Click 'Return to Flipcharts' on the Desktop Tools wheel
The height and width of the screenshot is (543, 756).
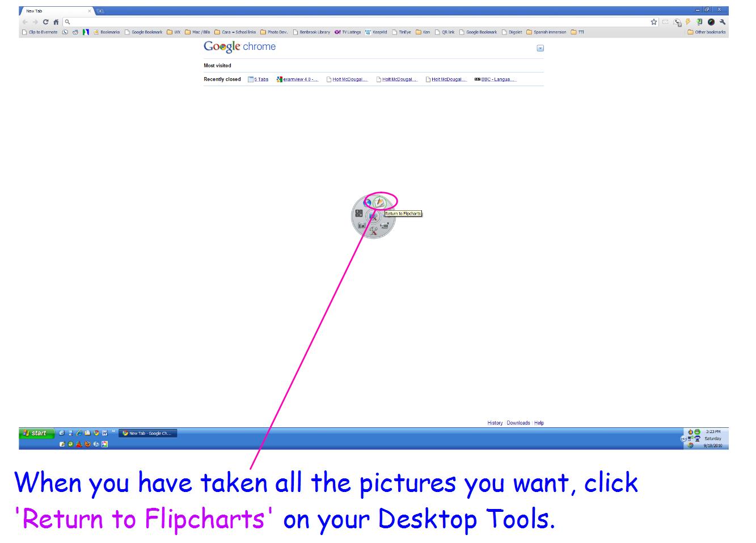click(x=379, y=202)
